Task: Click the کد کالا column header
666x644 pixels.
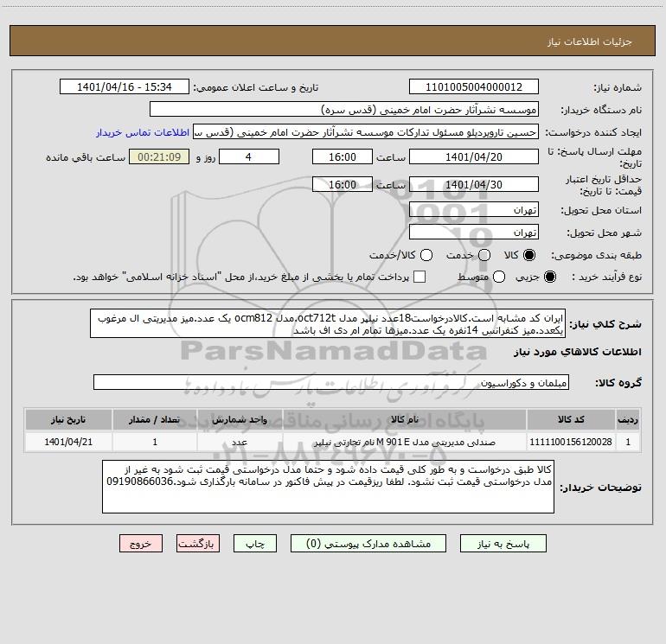Action: (x=571, y=419)
